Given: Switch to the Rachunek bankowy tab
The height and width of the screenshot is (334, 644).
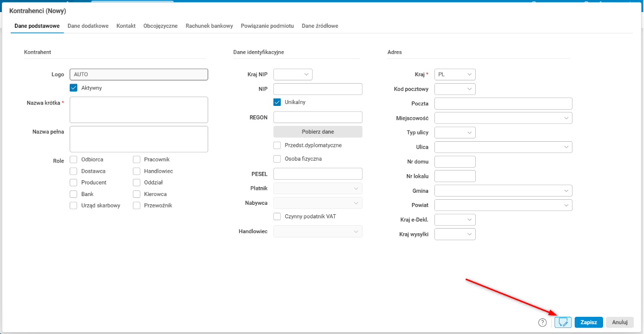Looking at the screenshot, I should tap(209, 26).
